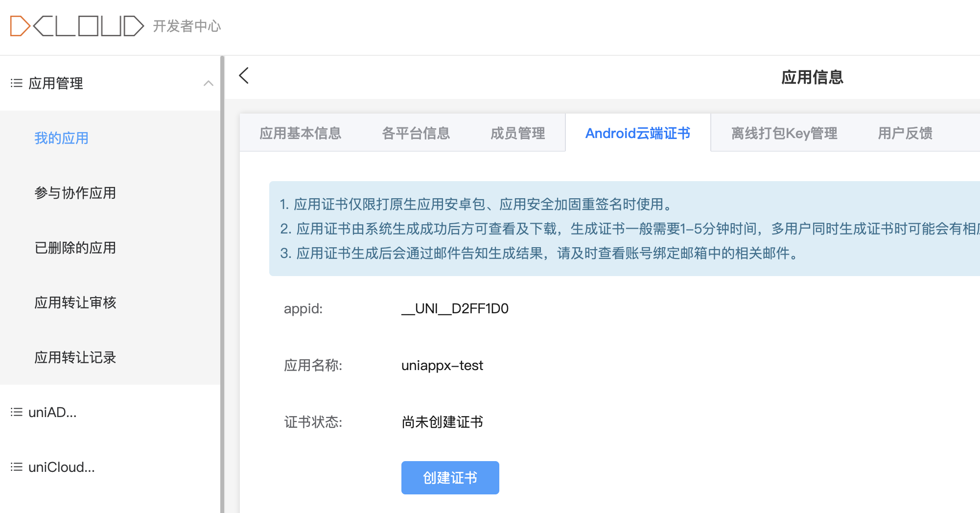Image resolution: width=980 pixels, height=513 pixels.
Task: Click the 应用名称: label
Action: coord(313,365)
